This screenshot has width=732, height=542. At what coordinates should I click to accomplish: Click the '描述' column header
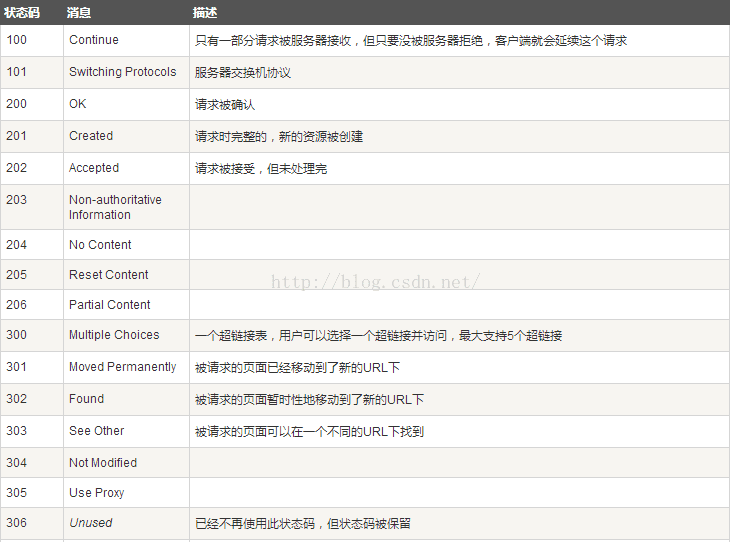click(205, 13)
